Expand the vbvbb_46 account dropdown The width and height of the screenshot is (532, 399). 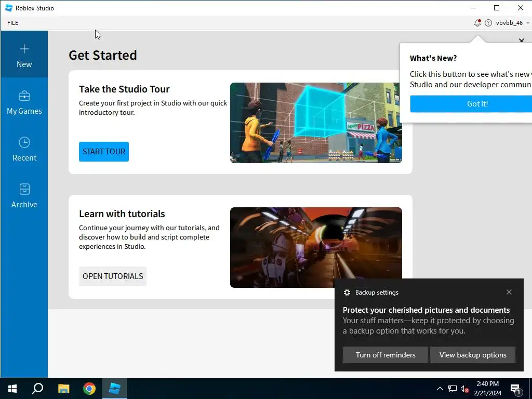512,23
